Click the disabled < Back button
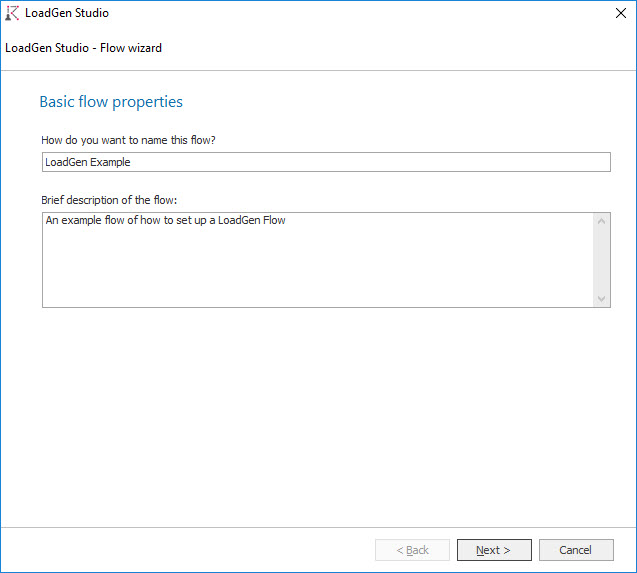This screenshot has width=637, height=573. point(412,550)
